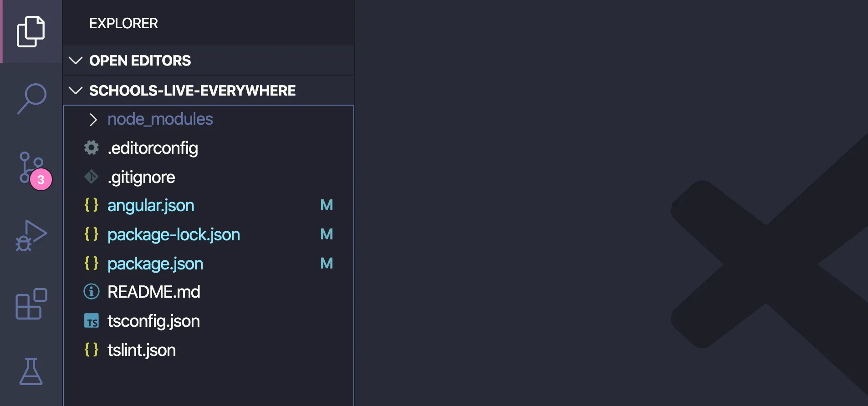Click the M status badge for package.json
Screen dimensions: 868x406
pyautogui.click(x=327, y=264)
